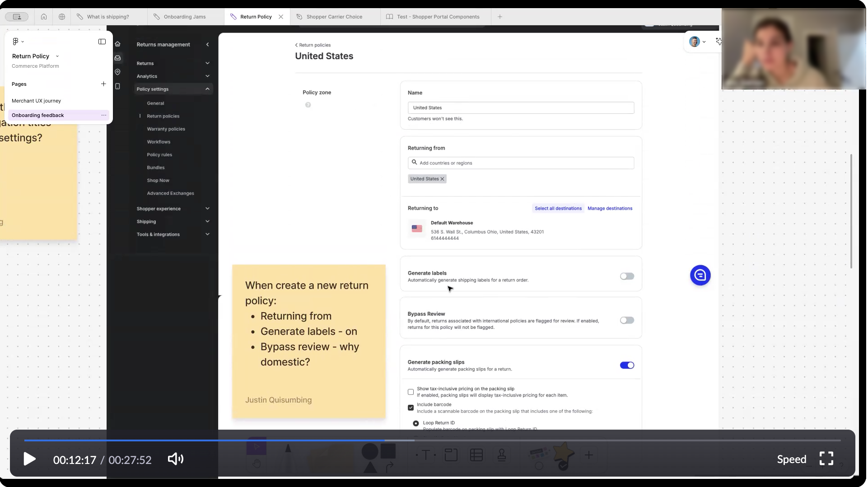Toggle the sidebar panel layout icon
The width and height of the screenshot is (868, 487).
click(x=102, y=42)
